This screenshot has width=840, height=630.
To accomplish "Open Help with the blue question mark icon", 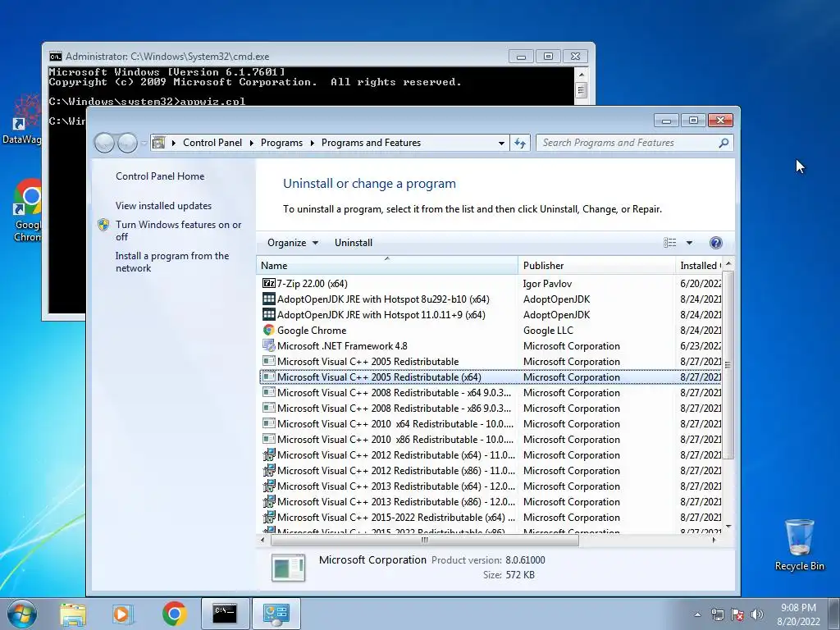I will point(715,243).
